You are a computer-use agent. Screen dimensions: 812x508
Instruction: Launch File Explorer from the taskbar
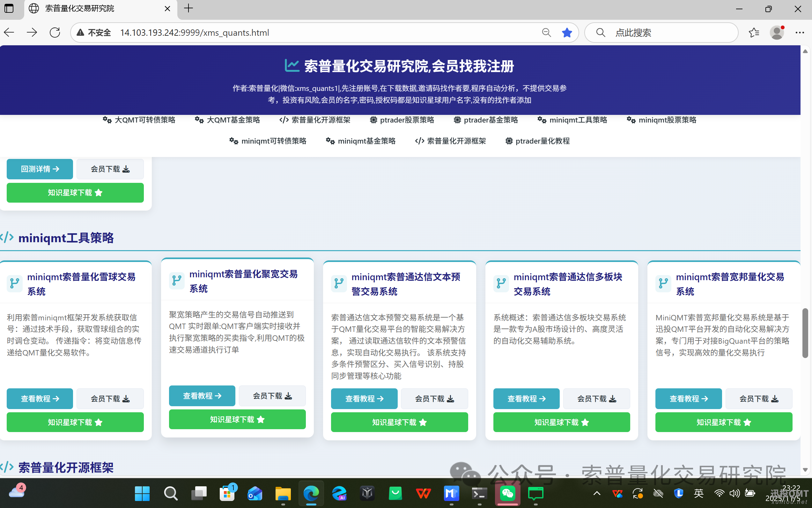pos(283,493)
